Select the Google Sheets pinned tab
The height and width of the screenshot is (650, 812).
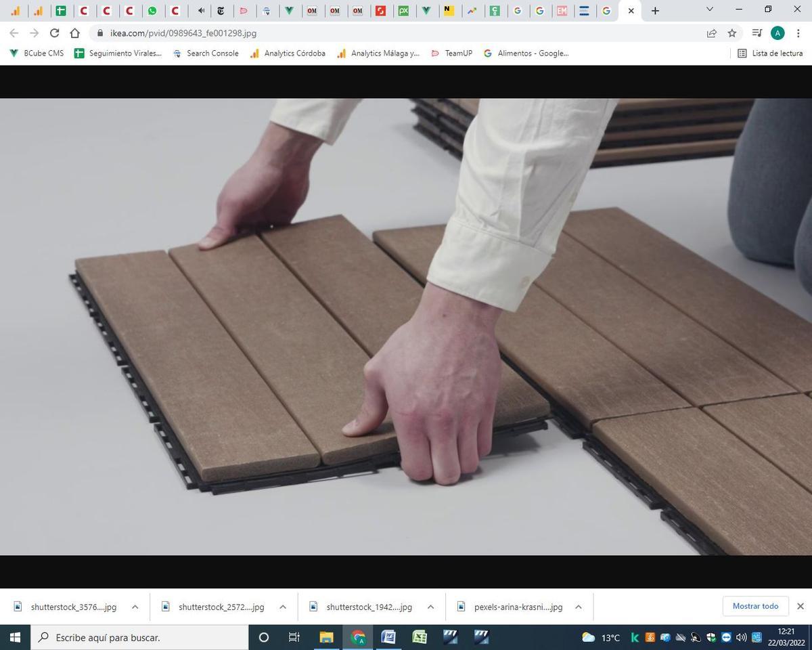click(x=60, y=10)
